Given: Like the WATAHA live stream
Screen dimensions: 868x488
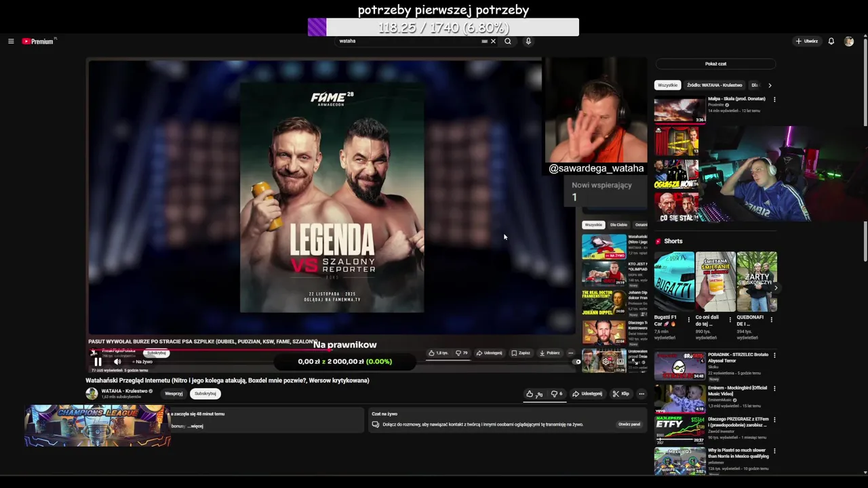Looking at the screenshot, I should point(534,394).
